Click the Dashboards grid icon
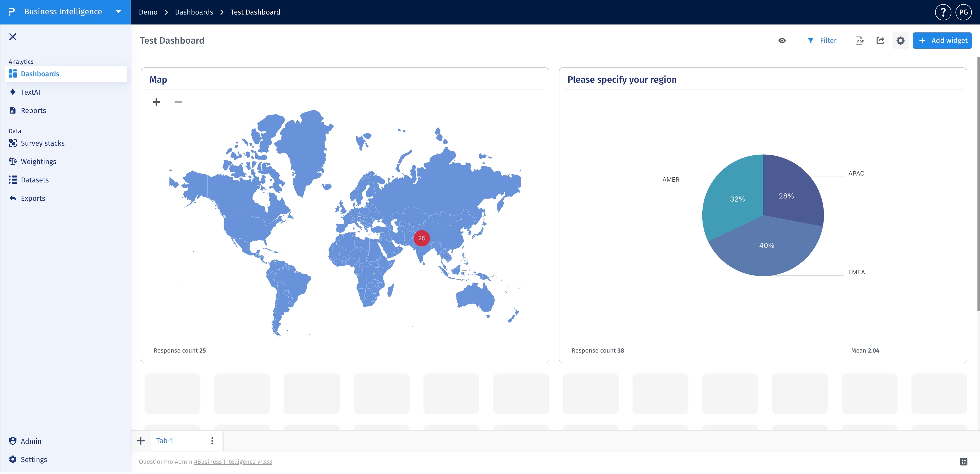980x474 pixels. (13, 74)
